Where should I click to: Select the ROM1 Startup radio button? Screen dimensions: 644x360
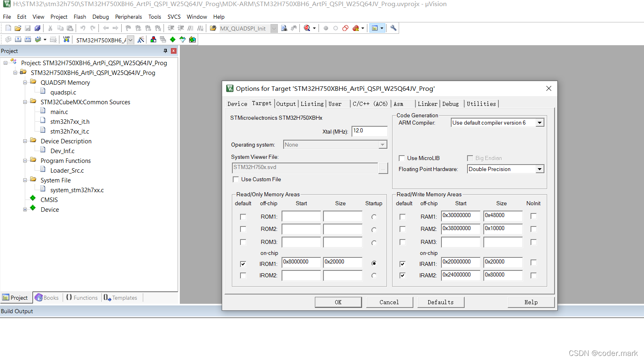(374, 217)
